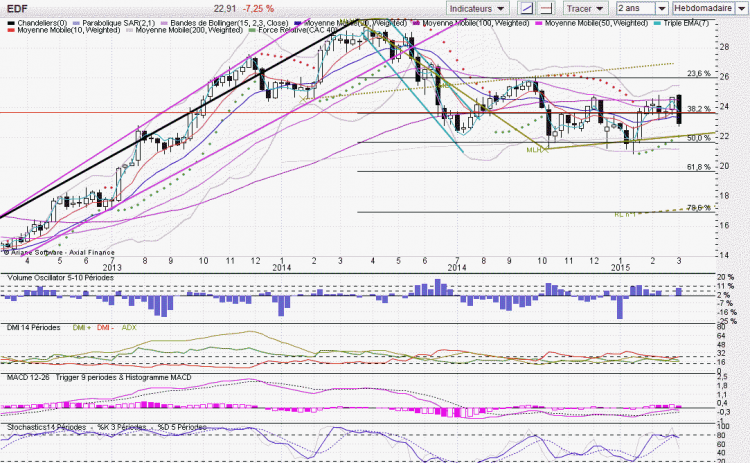Select the horizontal line drawing tool
750x463 pixels.
click(x=546, y=9)
